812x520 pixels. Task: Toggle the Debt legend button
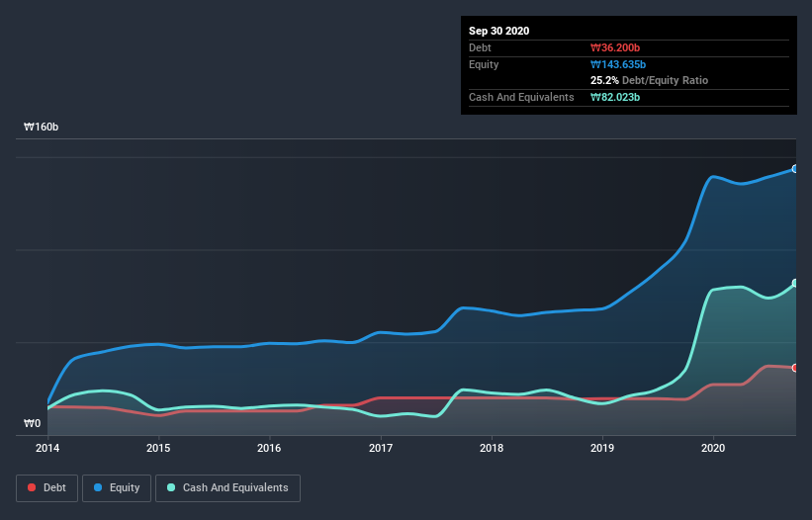point(46,488)
